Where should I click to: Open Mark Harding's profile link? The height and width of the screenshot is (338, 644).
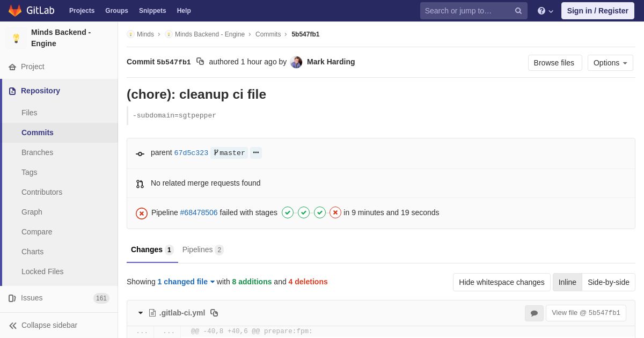coord(331,62)
